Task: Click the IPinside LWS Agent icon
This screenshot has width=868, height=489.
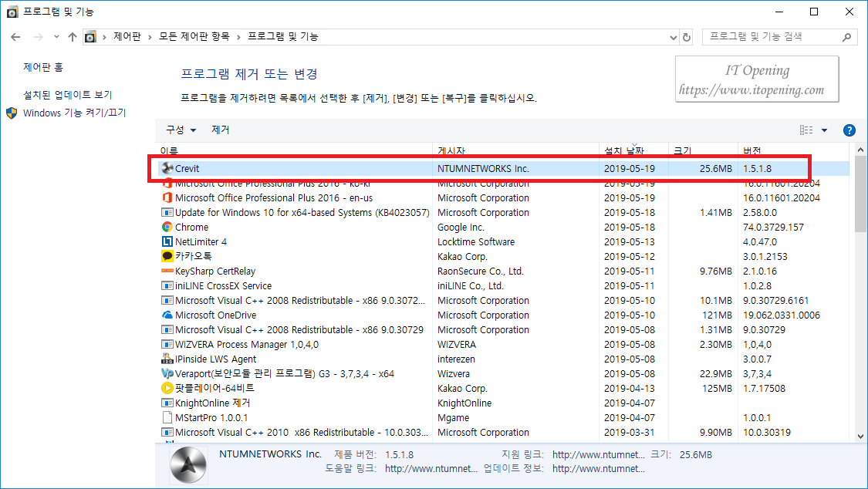Action: click(x=167, y=359)
